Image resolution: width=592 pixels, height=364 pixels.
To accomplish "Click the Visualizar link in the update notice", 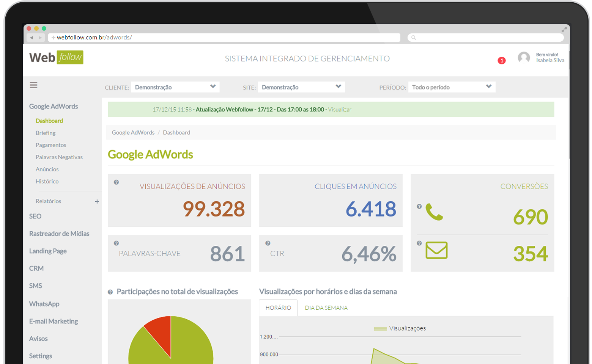I will tap(340, 109).
